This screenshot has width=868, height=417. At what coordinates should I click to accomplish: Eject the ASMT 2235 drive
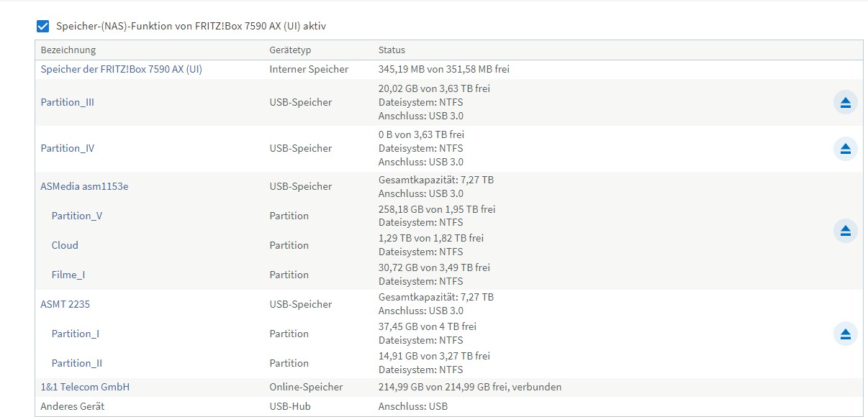coord(846,334)
